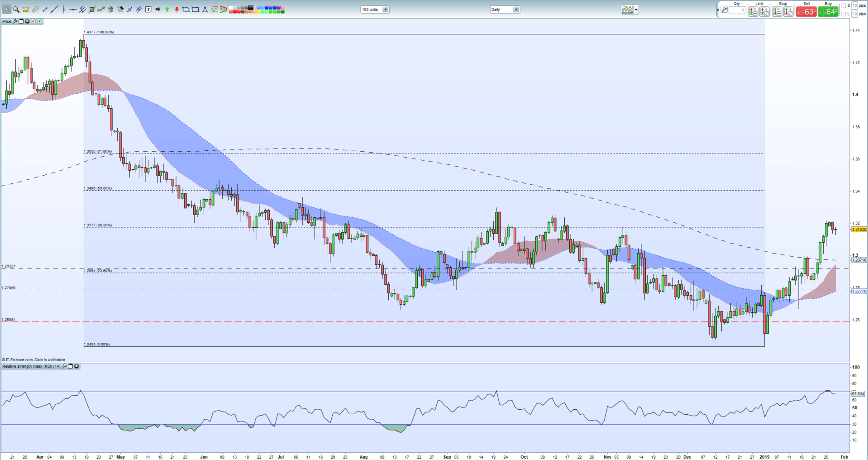The image size is (868, 460).
Task: Expand the chart style dropdown arrow
Action: click(x=636, y=9)
